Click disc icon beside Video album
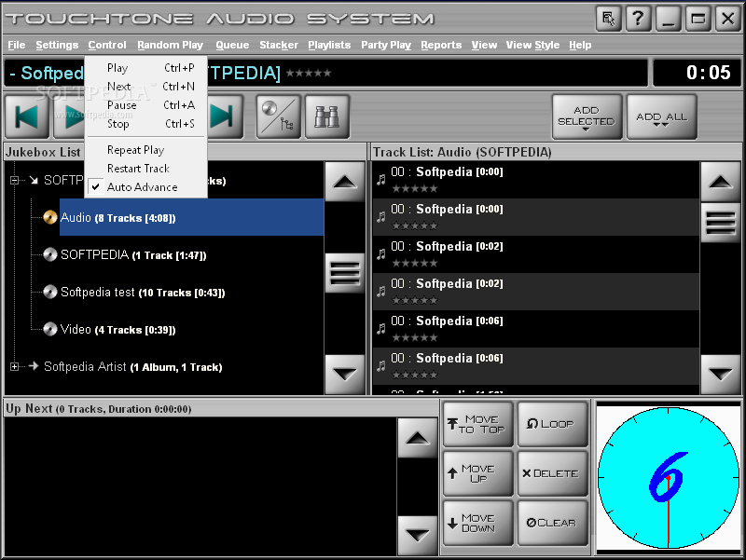Viewport: 746px width, 560px height. 50,329
